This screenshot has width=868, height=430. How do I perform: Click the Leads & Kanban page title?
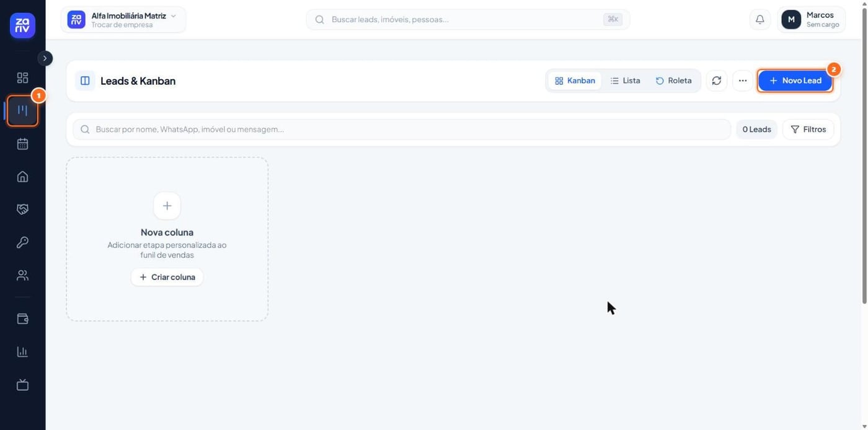pos(138,81)
